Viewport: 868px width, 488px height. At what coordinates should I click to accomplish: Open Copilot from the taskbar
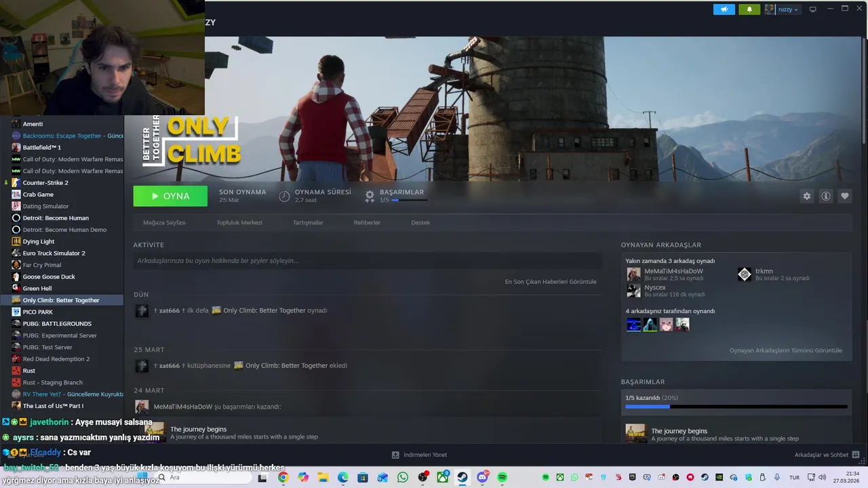coord(303,477)
